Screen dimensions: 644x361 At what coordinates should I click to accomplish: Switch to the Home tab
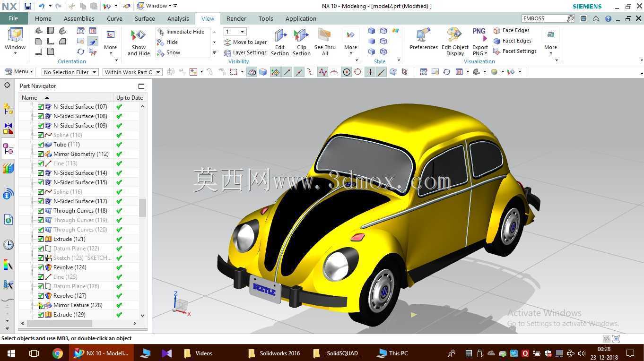[43, 18]
